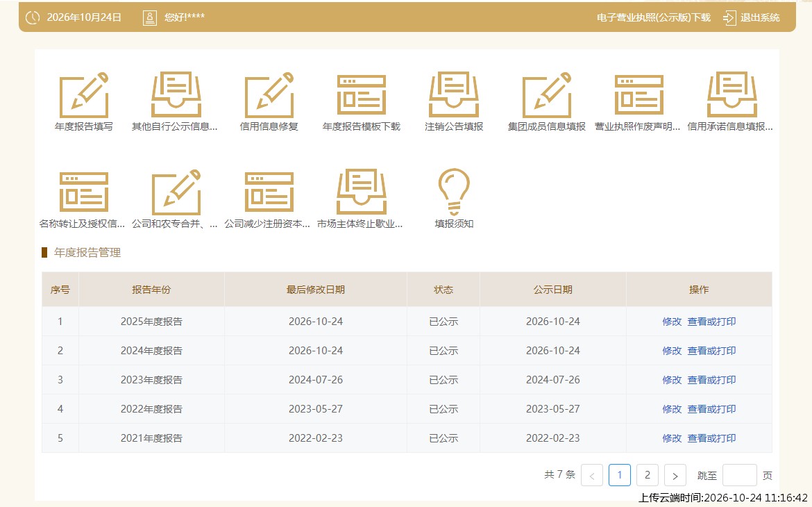The width and height of the screenshot is (812, 507).
Task: Open 查看或打印 for 2024年度报告
Action: [x=711, y=351]
